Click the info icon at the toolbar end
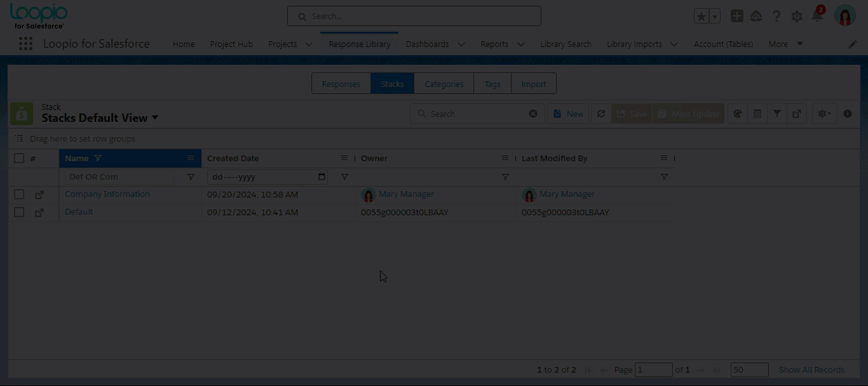868x386 pixels. [848, 114]
